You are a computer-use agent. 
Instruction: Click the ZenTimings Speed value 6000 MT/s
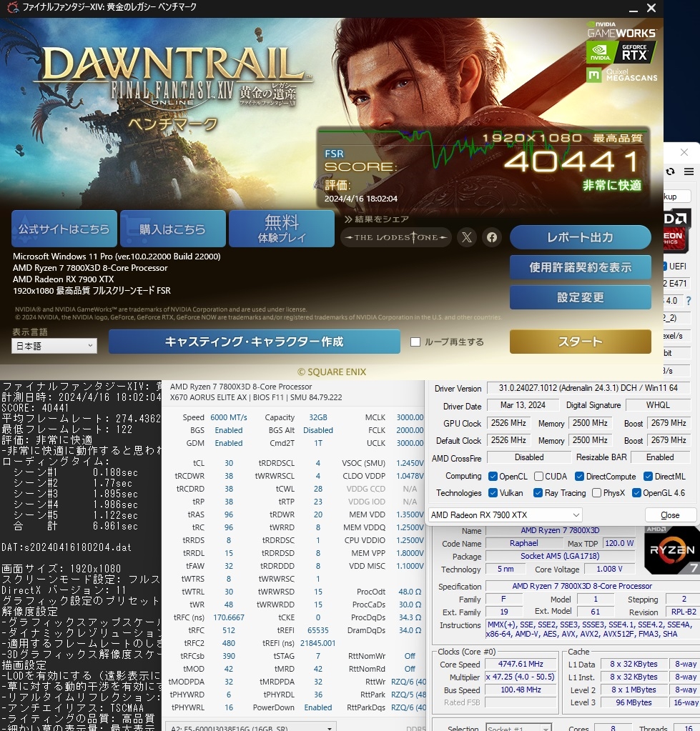229,417
